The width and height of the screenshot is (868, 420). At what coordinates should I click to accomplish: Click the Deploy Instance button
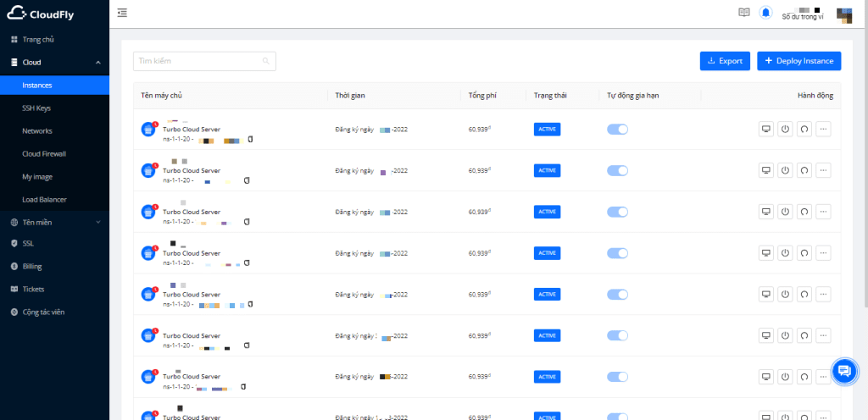coord(798,61)
